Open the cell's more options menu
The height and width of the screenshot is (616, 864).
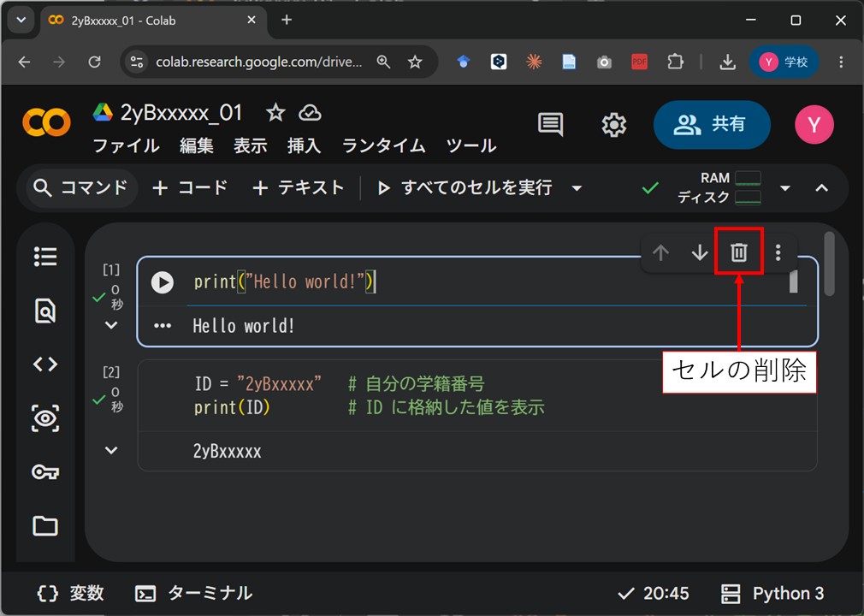778,253
